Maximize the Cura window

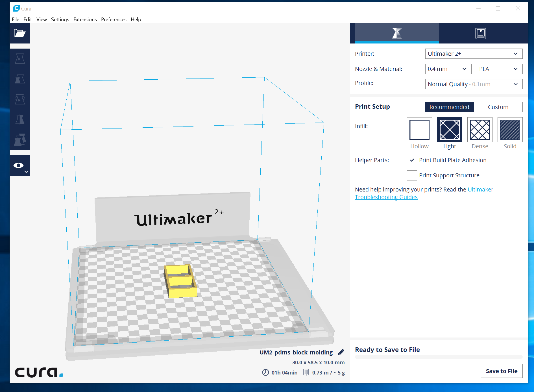click(498, 8)
